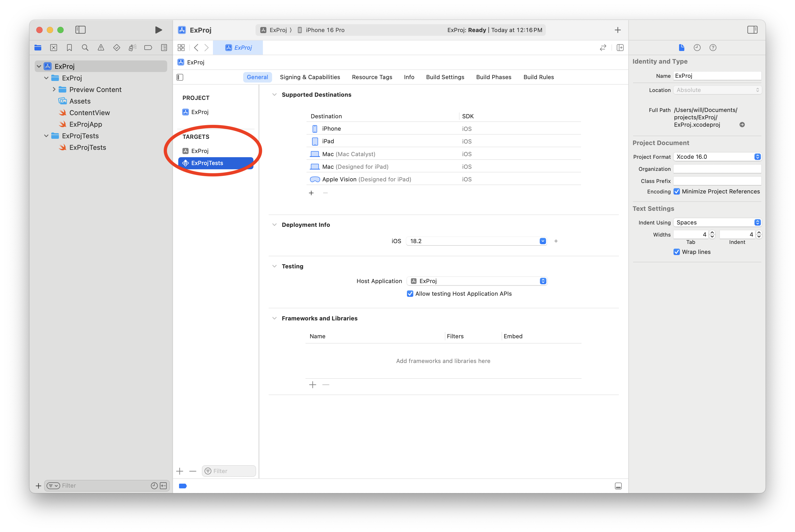This screenshot has height=532, width=795.
Task: Open the Source Control navigator icon
Action: tap(54, 48)
